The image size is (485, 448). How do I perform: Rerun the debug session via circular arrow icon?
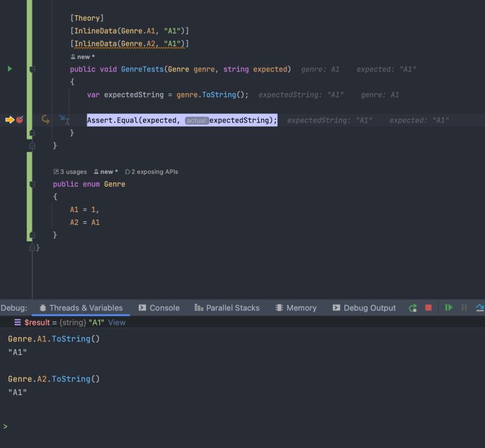tap(412, 308)
